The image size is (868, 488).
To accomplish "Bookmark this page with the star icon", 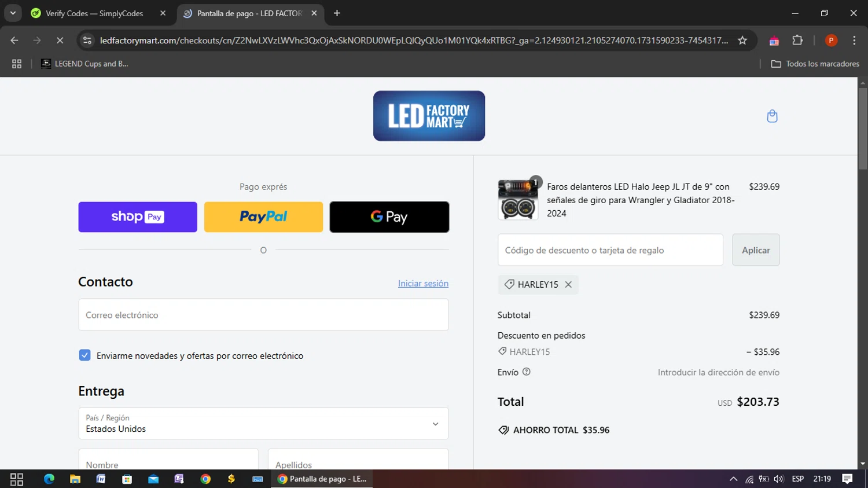I will click(x=742, y=40).
